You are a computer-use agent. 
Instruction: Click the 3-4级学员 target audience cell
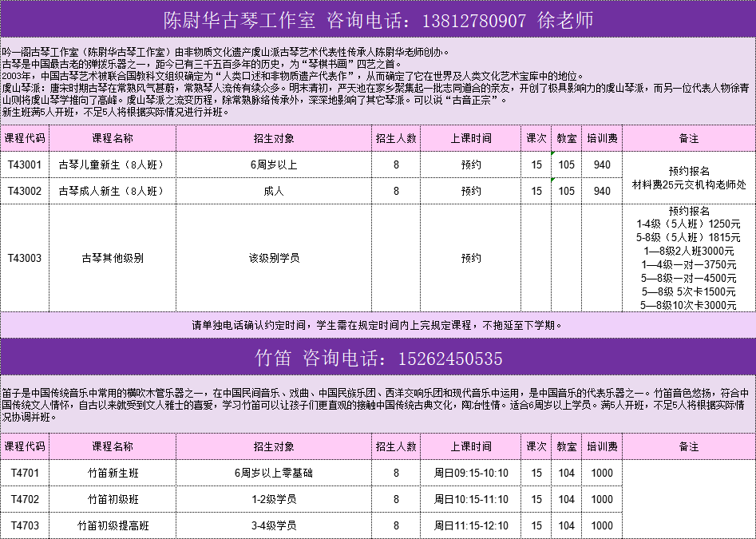273,526
